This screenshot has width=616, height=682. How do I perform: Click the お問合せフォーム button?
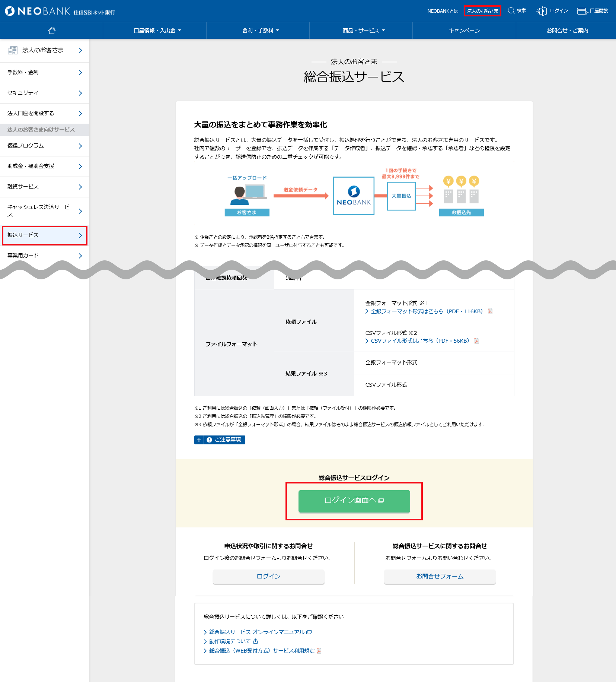[440, 577]
